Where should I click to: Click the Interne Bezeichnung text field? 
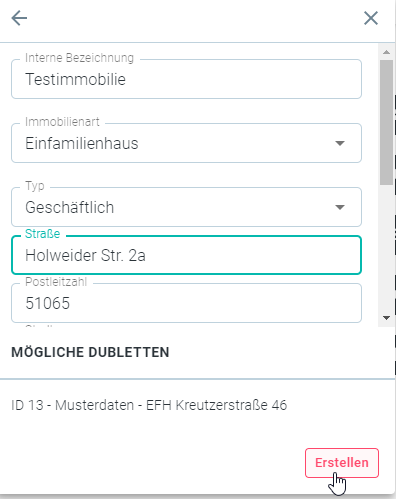[186, 79]
